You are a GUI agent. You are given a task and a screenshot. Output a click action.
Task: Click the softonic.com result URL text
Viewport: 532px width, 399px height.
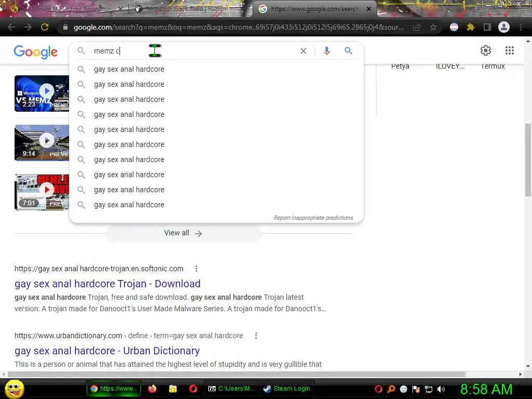[99, 269]
